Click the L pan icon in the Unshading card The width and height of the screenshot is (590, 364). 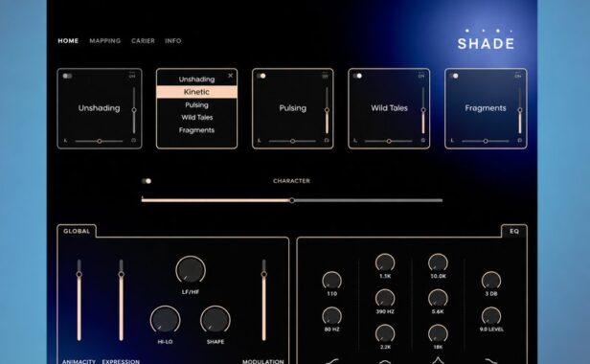point(65,141)
